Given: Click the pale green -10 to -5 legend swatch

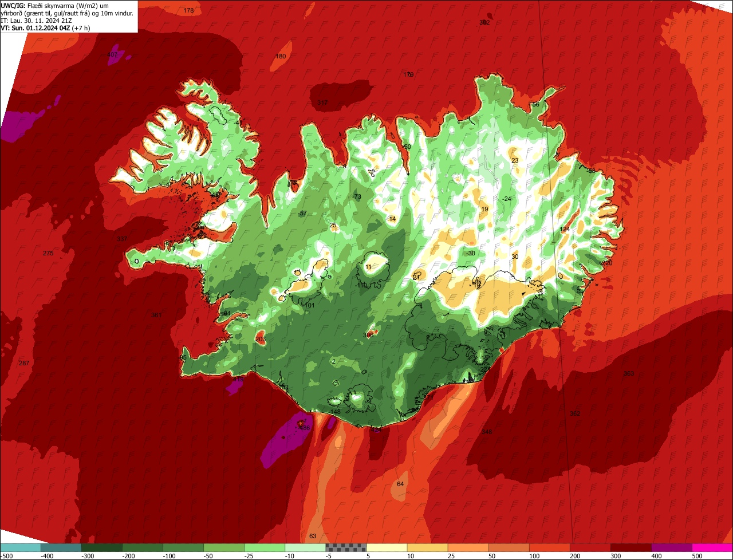Looking at the screenshot, I should click(x=305, y=547).
